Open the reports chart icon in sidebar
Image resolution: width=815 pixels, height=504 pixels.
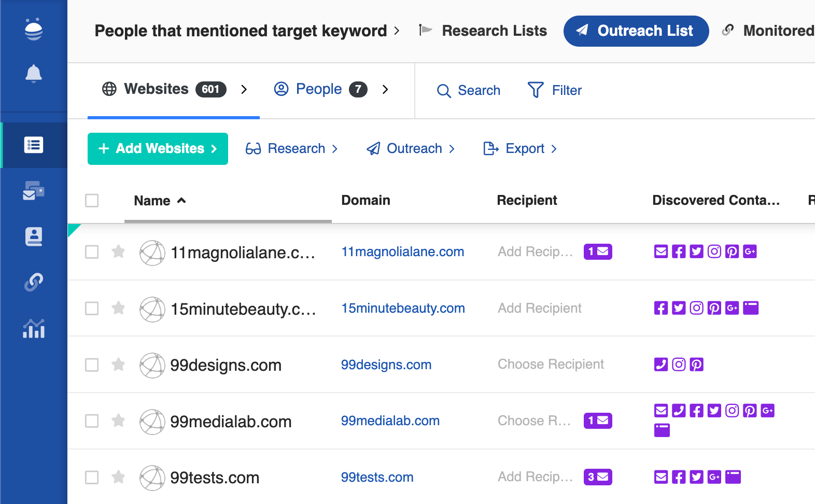[34, 328]
